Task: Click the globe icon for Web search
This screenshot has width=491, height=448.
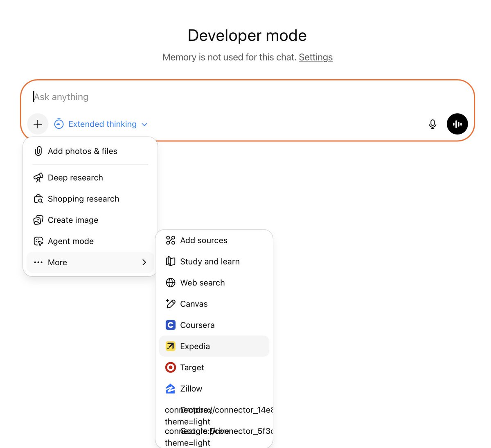Action: click(x=171, y=283)
